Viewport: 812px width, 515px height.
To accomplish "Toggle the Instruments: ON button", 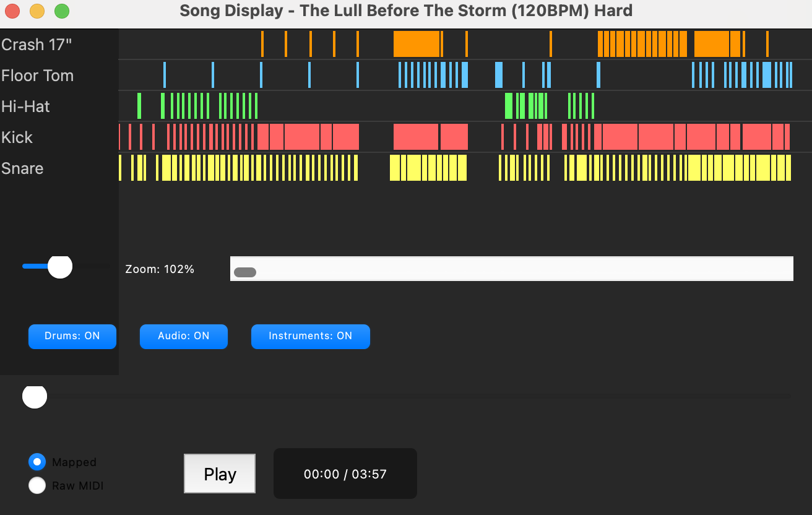I will click(x=310, y=336).
